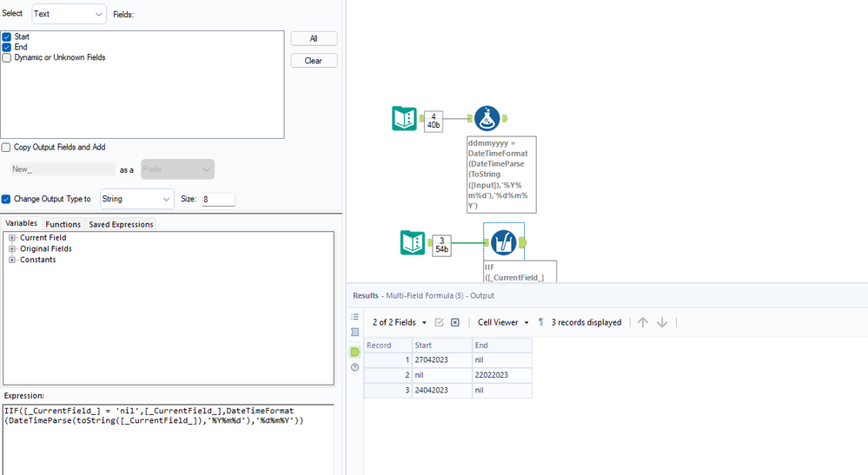
Task: Select the Formula tool flask icon
Action: (487, 118)
